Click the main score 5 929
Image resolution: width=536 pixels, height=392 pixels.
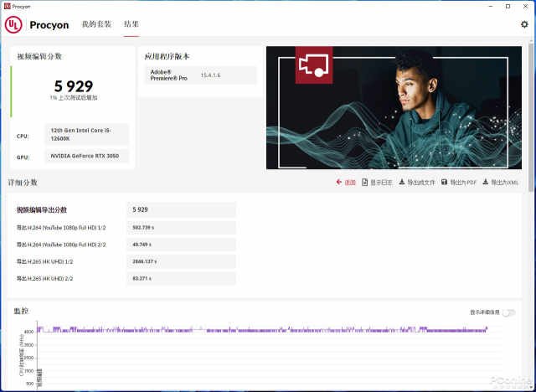73,85
